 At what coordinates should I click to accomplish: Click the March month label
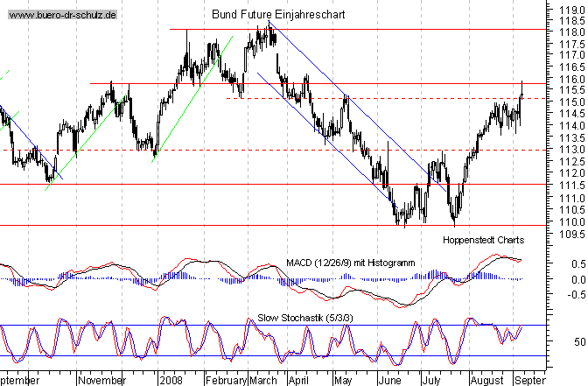click(263, 381)
